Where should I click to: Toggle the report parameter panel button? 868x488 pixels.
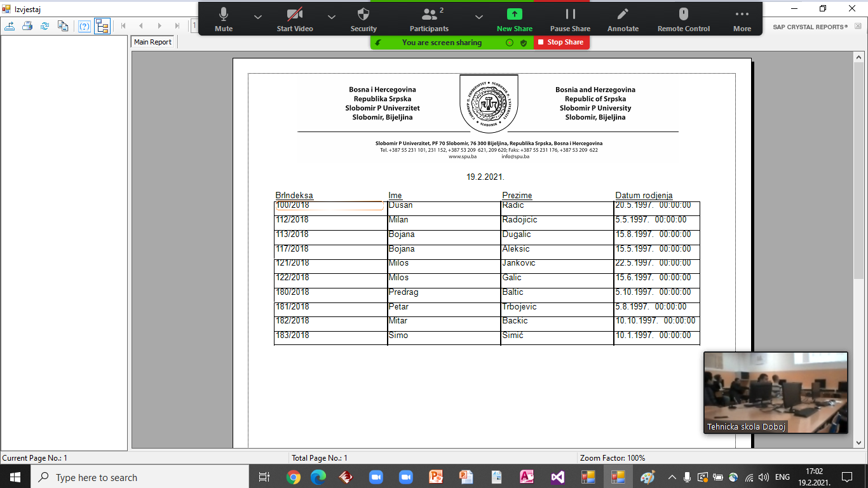[84, 26]
